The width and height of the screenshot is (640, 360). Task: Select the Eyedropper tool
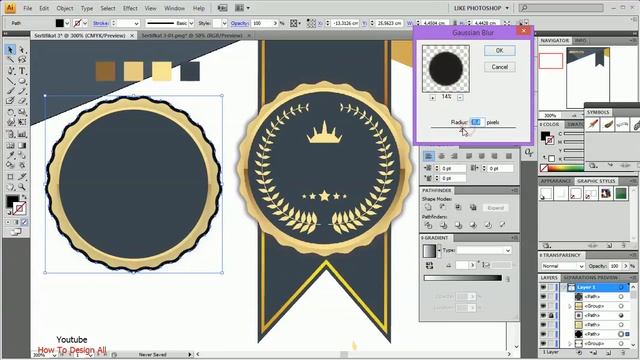[x=10, y=156]
